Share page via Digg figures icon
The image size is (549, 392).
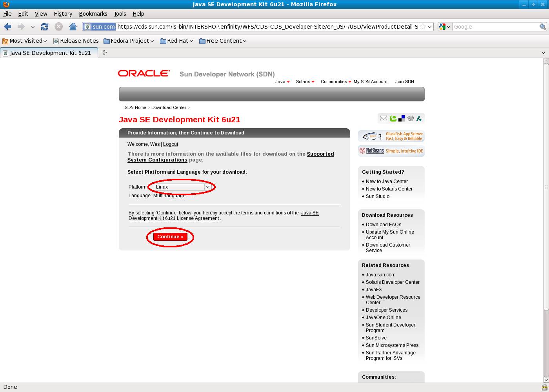[x=411, y=118]
